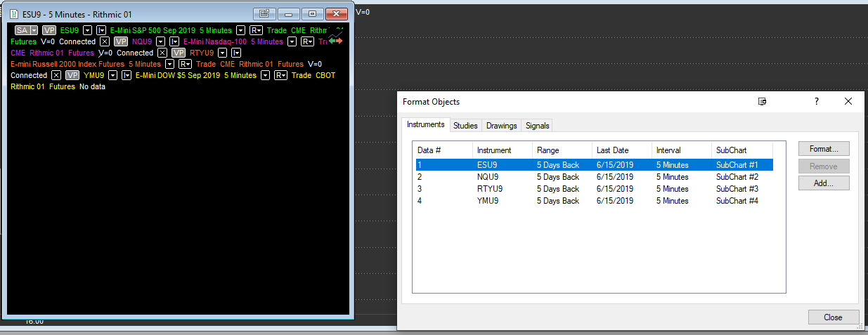Image resolution: width=868 pixels, height=335 pixels.
Task: Click the Instrument column header
Action: [x=503, y=150]
